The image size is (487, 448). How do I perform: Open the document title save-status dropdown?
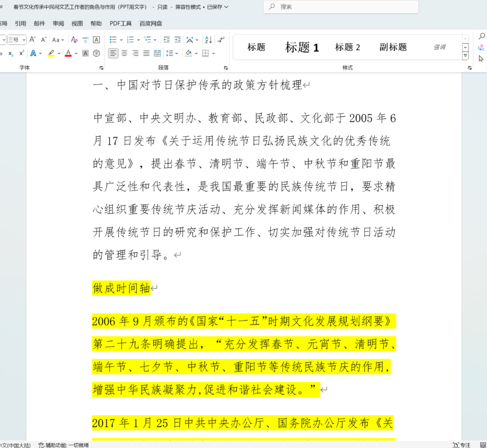point(226,7)
